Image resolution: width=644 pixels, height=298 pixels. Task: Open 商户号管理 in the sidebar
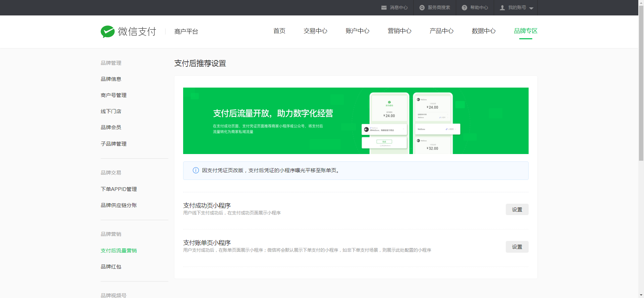[x=114, y=95]
